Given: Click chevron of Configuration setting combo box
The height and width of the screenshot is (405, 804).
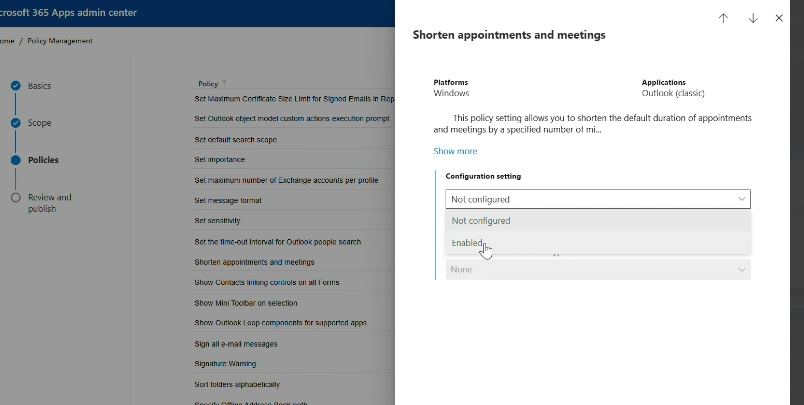Looking at the screenshot, I should pyautogui.click(x=741, y=199).
